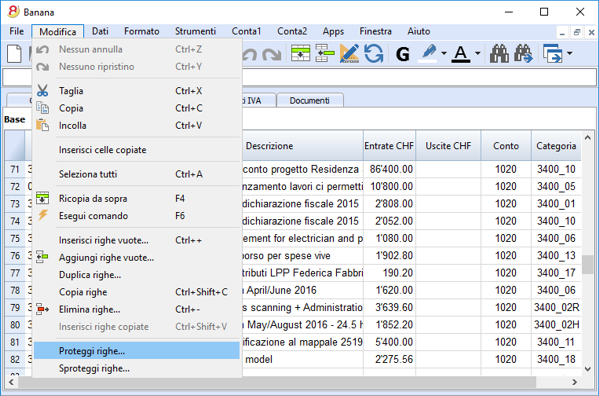Click the new blank document toolbar icon
Screen dimensions: 599x396
(15, 53)
